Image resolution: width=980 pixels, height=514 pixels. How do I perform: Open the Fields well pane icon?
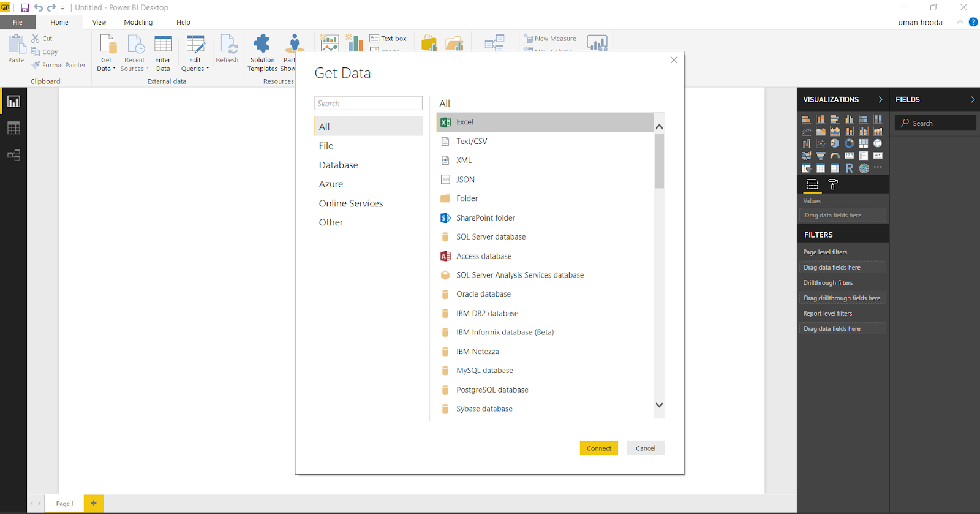812,184
